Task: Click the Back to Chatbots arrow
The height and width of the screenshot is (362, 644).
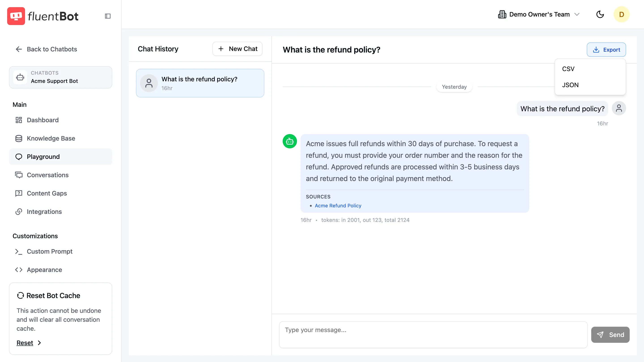Action: tap(19, 49)
